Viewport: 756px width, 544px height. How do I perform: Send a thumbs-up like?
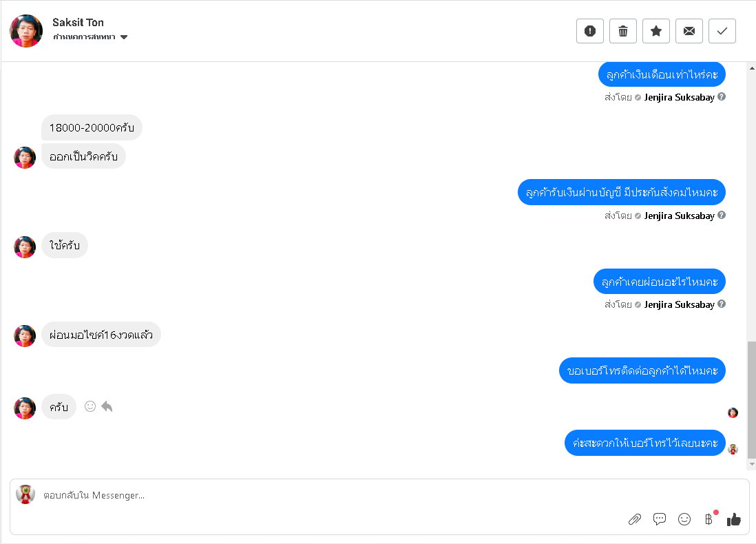(734, 519)
